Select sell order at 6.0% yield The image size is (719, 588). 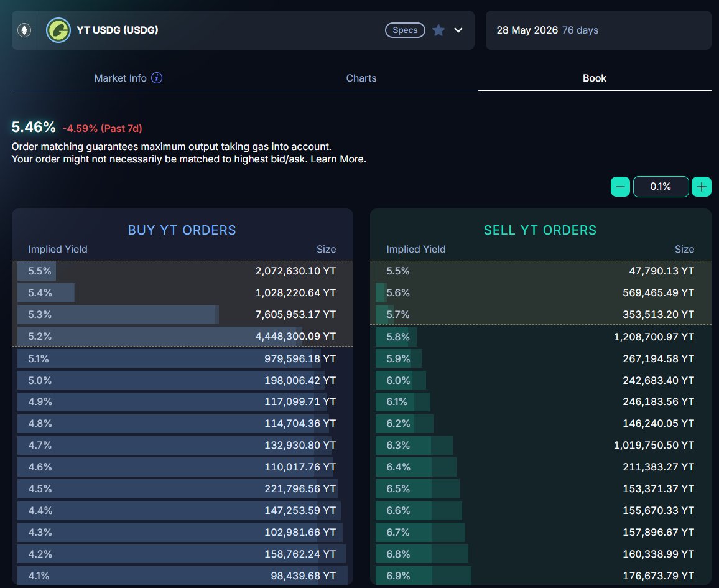(x=540, y=380)
